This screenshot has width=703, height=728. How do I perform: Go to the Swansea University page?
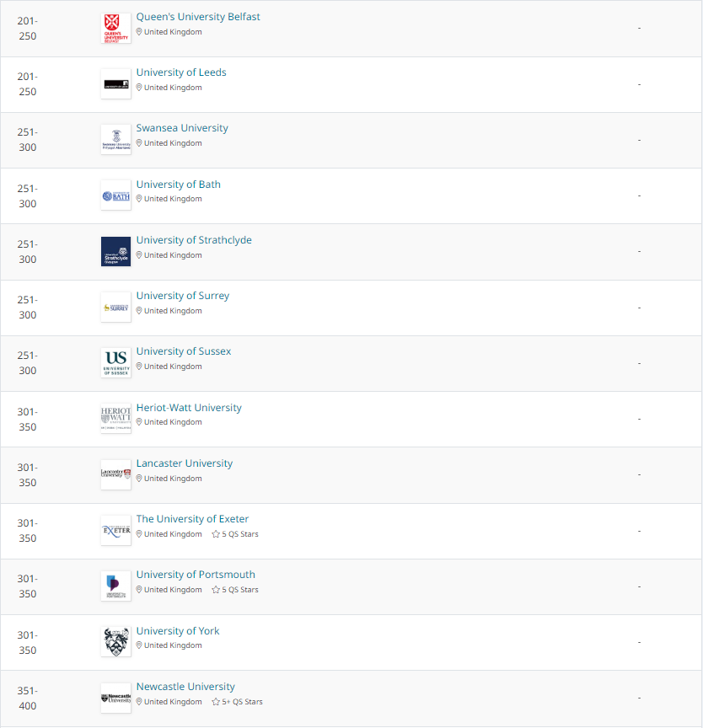point(182,128)
